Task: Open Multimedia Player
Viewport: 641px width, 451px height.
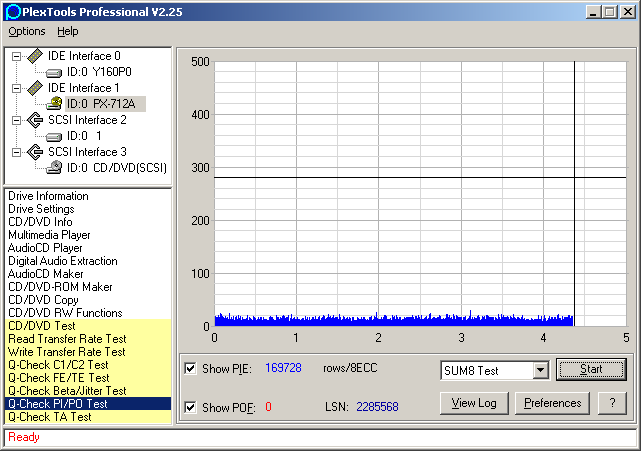Action: tap(49, 235)
